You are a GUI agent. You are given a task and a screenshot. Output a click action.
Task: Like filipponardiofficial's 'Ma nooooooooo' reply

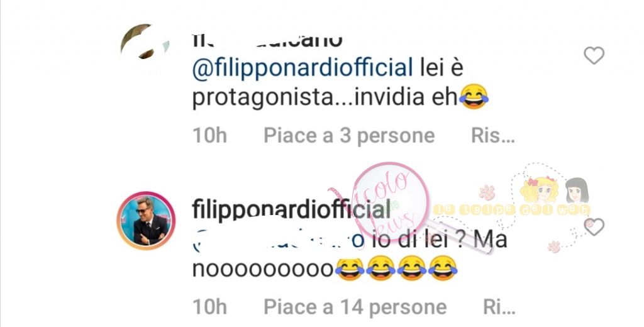coord(594,227)
